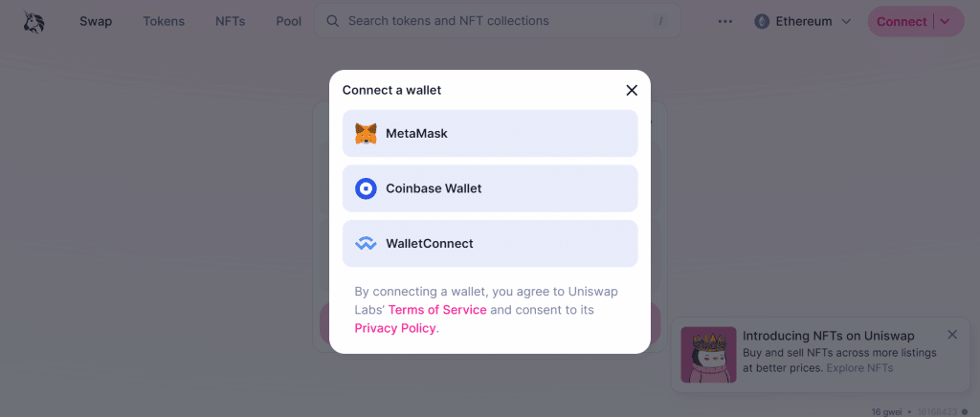Open the Terms of Service link

436,310
